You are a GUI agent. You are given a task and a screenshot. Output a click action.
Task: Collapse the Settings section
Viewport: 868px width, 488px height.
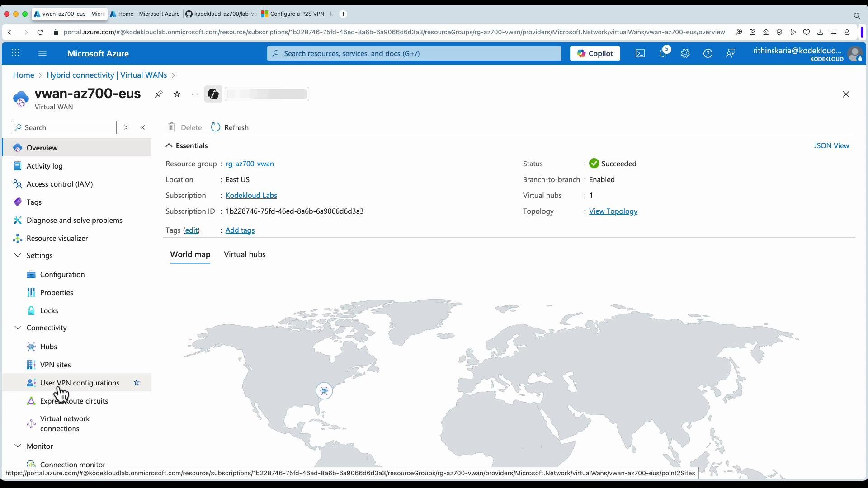click(x=18, y=255)
